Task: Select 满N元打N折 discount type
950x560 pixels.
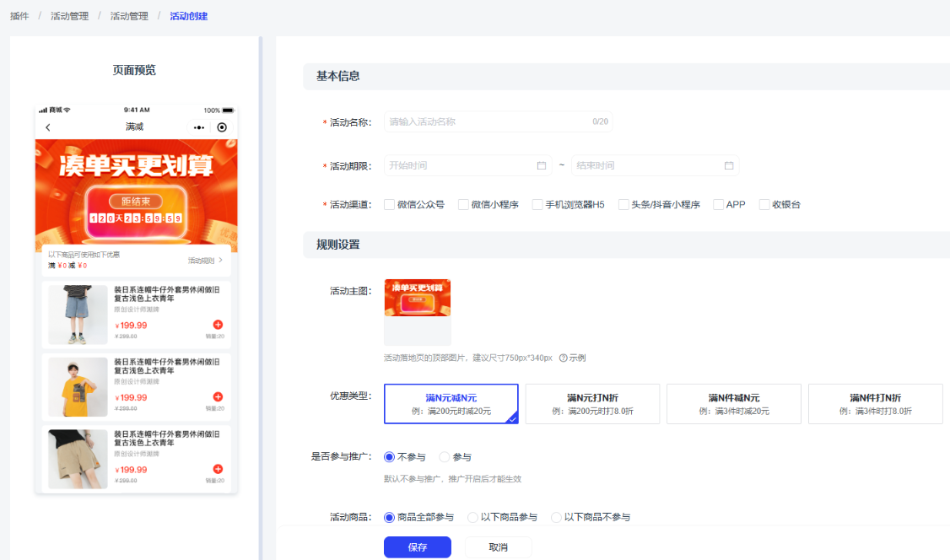Action: [592, 404]
